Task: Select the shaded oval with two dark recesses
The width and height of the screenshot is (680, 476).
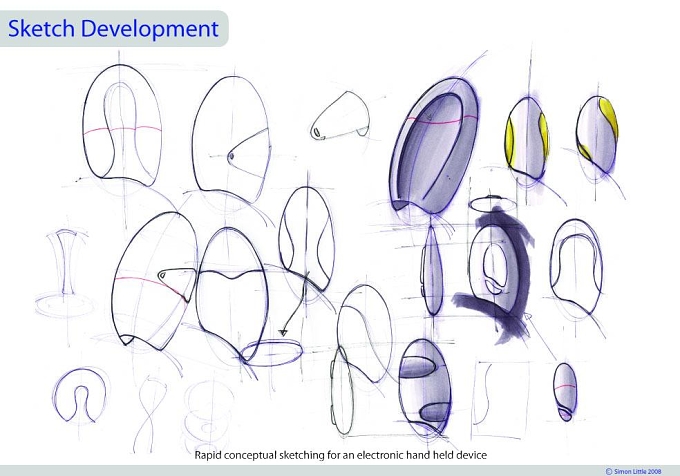Action: [x=425, y=387]
